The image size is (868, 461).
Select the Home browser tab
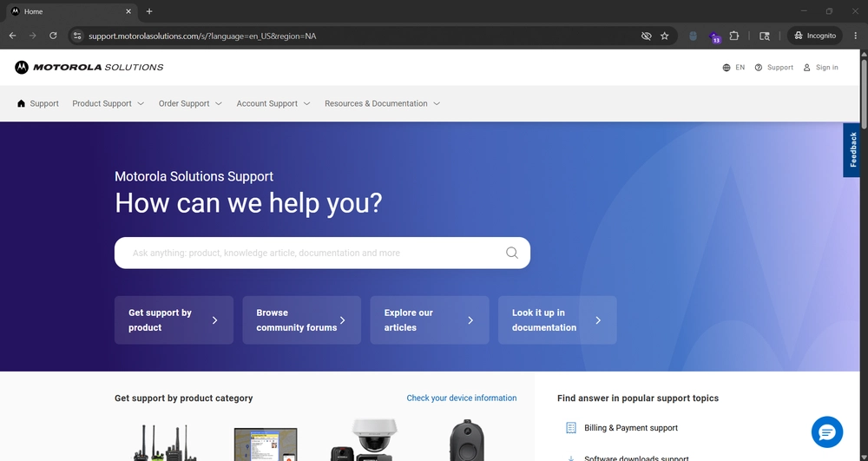72,11
